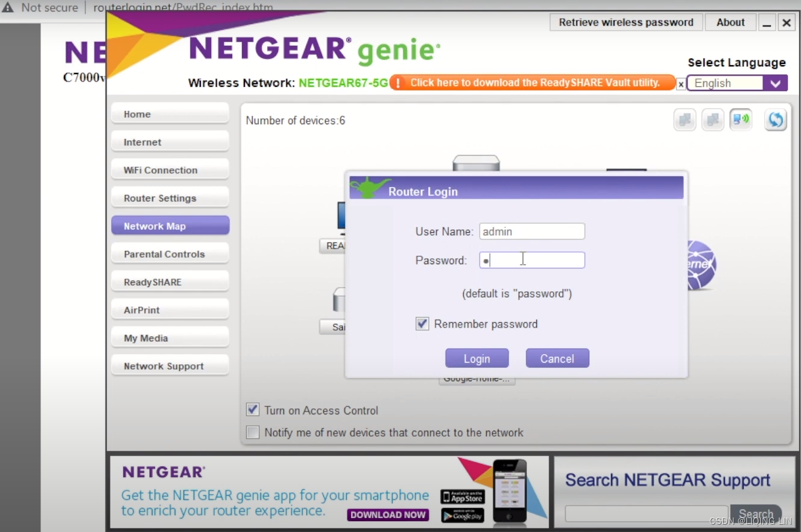Dismiss the ReadySHARE Vault banner
801x532 pixels.
[680, 84]
